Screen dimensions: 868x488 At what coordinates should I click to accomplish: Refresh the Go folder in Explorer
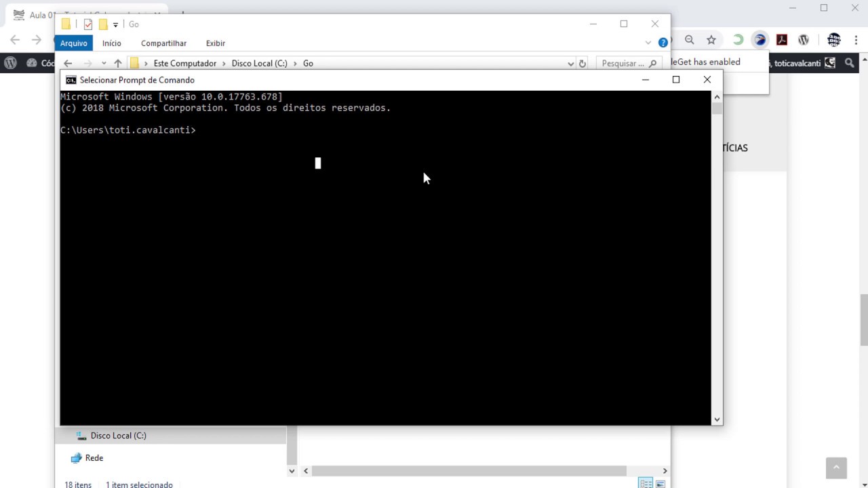583,64
